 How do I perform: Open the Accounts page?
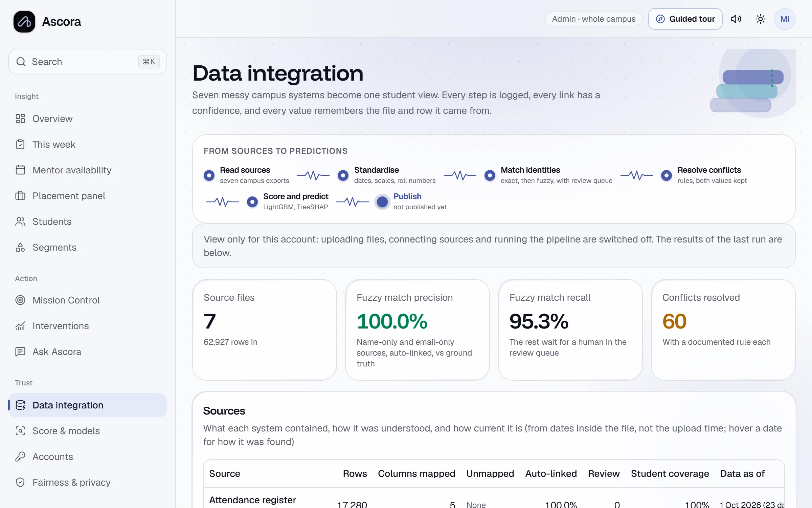coord(88,457)
